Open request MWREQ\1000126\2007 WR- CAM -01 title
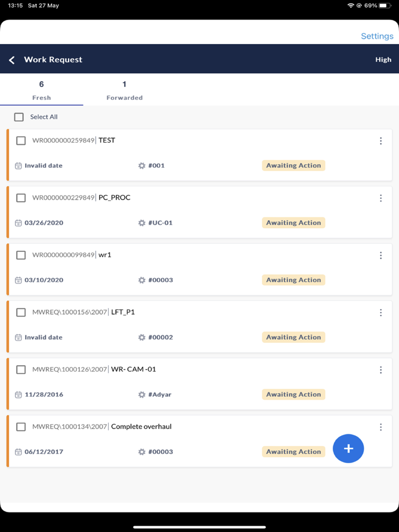399x532 pixels. pos(94,369)
